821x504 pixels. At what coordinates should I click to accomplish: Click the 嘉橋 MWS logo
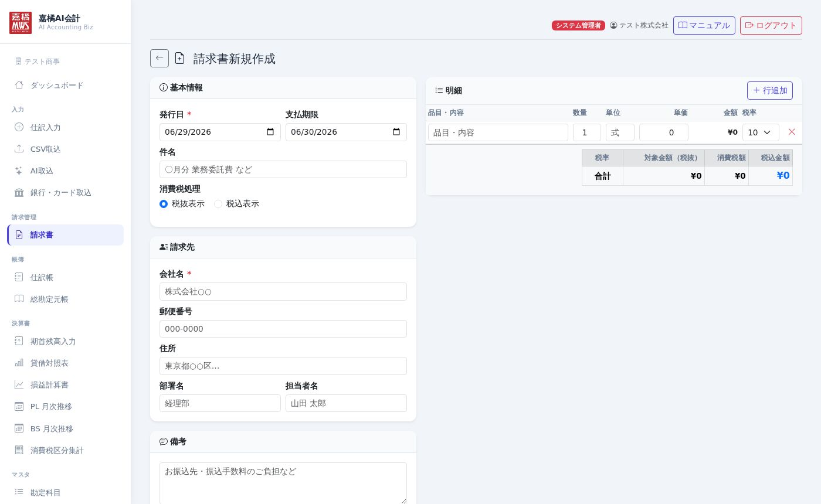coord(21,23)
